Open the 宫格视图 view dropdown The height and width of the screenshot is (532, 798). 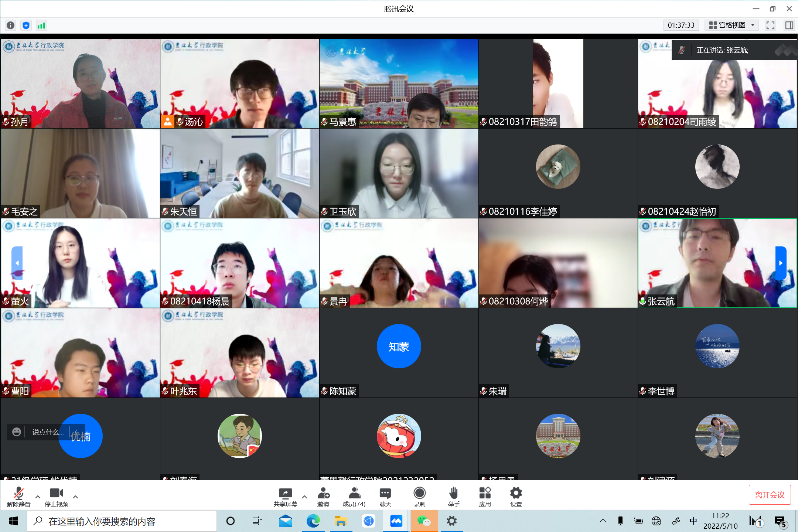pos(731,25)
